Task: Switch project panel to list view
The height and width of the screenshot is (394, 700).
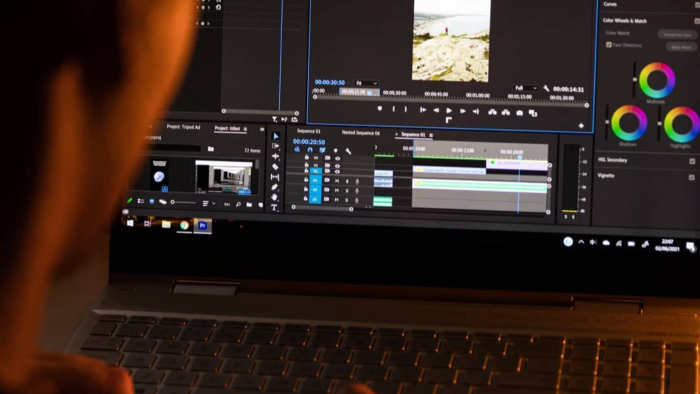Action: click(x=141, y=201)
